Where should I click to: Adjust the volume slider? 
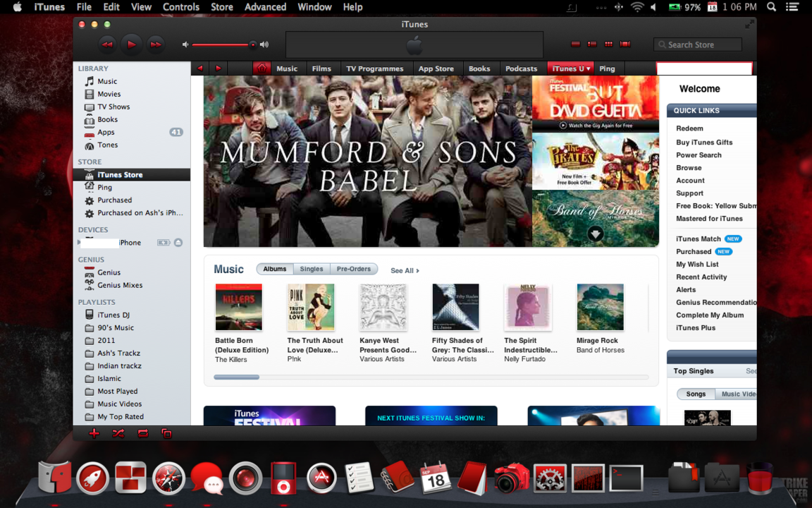pos(223,44)
